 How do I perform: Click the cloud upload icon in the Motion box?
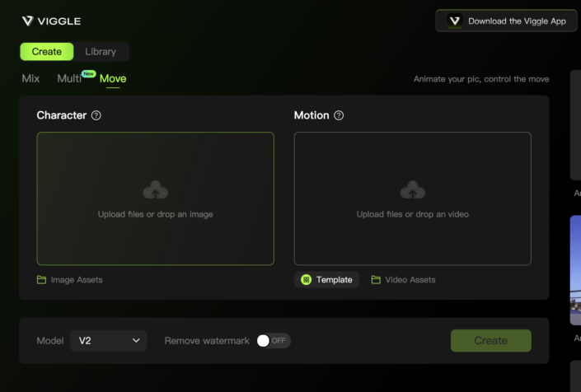412,190
